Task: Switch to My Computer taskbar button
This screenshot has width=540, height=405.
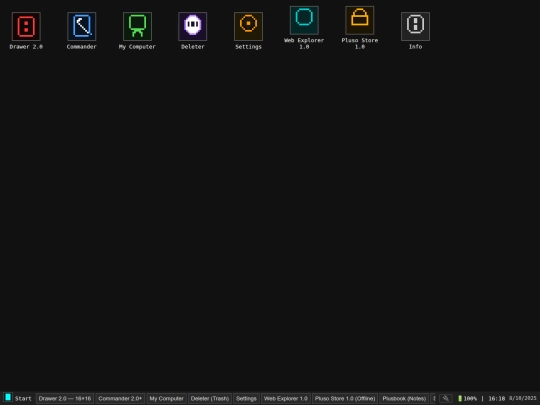Action: coord(167,398)
